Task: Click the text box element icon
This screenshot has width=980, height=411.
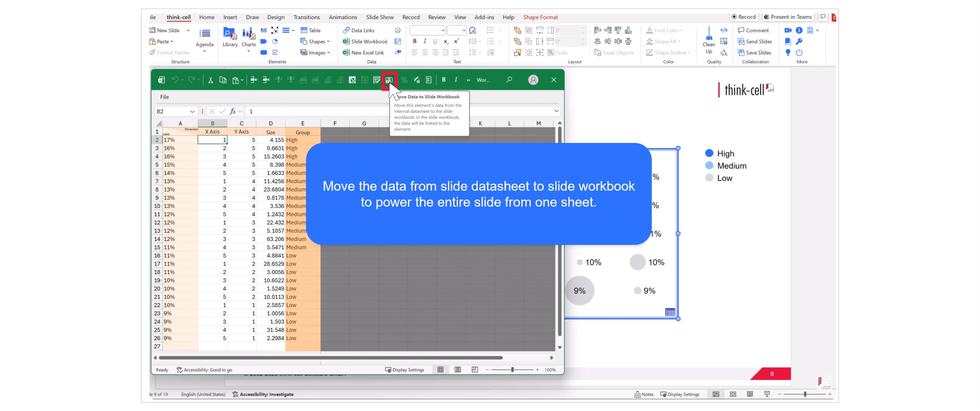Action: [263, 30]
